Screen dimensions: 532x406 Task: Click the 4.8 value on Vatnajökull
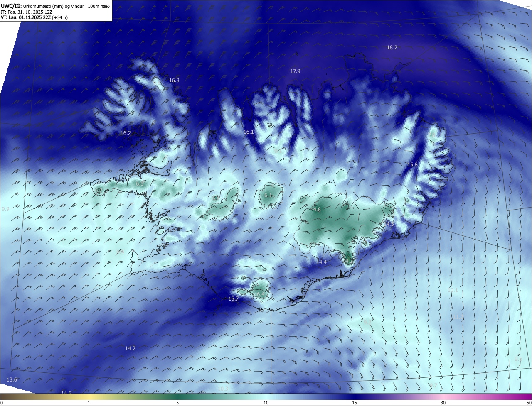(317, 210)
